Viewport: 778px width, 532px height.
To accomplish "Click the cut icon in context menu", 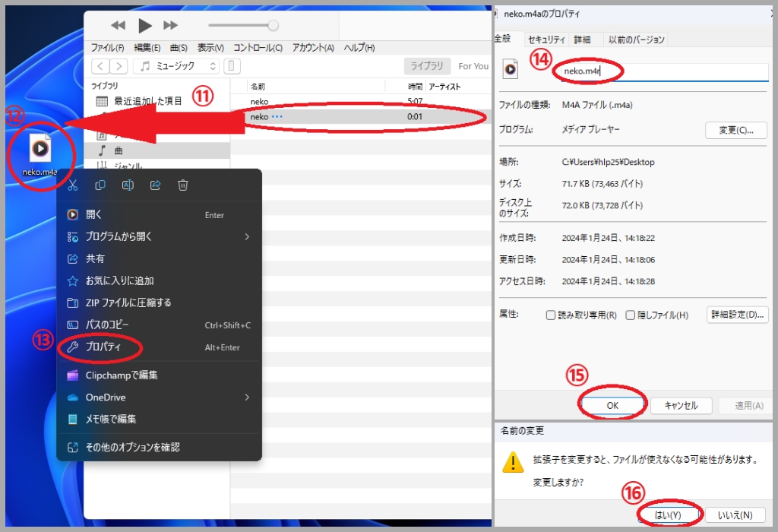I will pyautogui.click(x=72, y=185).
